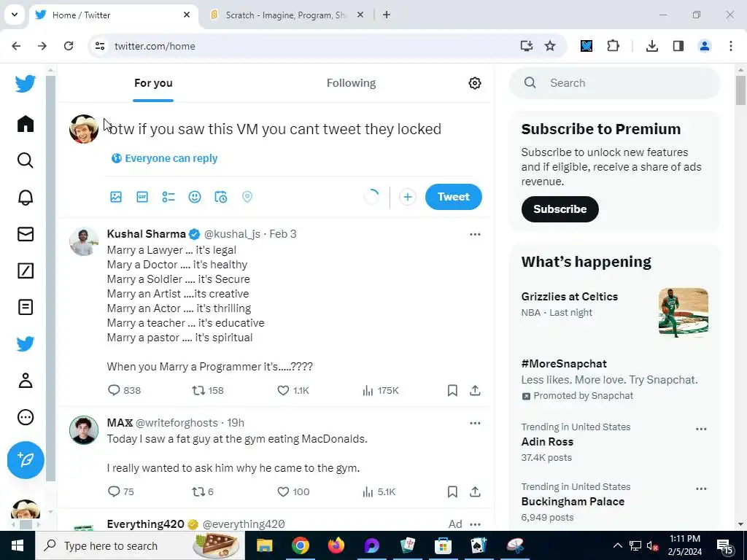747x560 pixels.
Task: Open more options for Buckingham Palace trend
Action: (701, 489)
